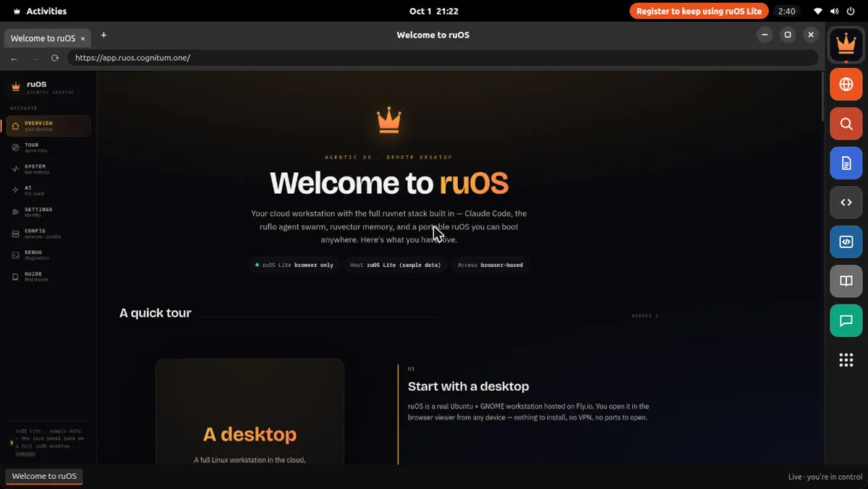The image size is (868, 489).
Task: Click the power icon in top bar
Action: (x=851, y=11)
